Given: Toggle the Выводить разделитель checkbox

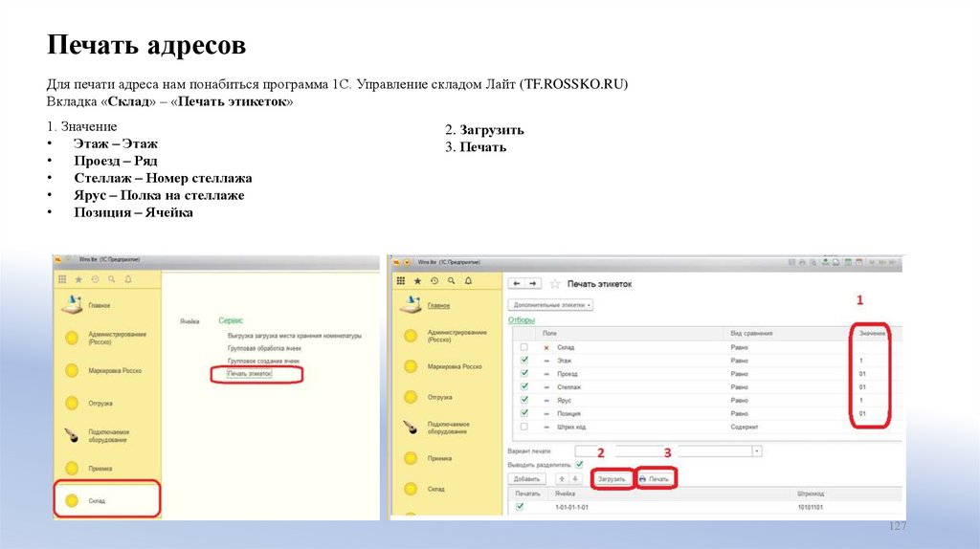Looking at the screenshot, I should pyautogui.click(x=579, y=465).
